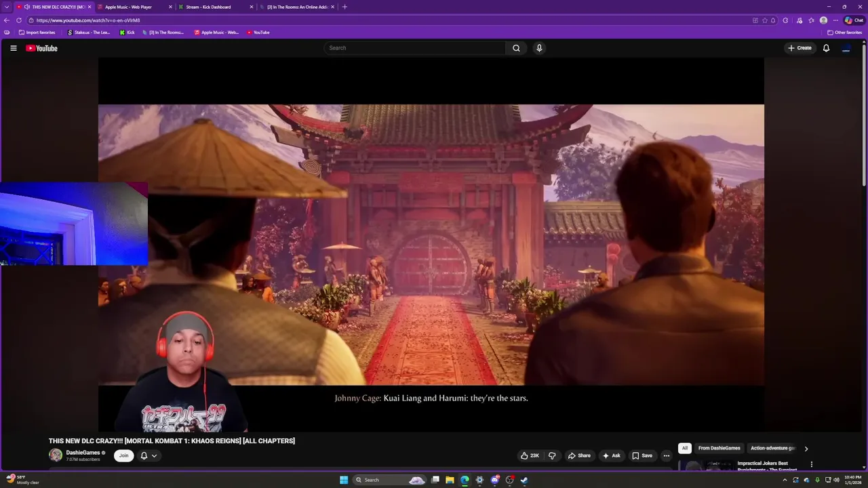Open the Windows Start menu
The width and height of the screenshot is (868, 488).
tap(344, 480)
